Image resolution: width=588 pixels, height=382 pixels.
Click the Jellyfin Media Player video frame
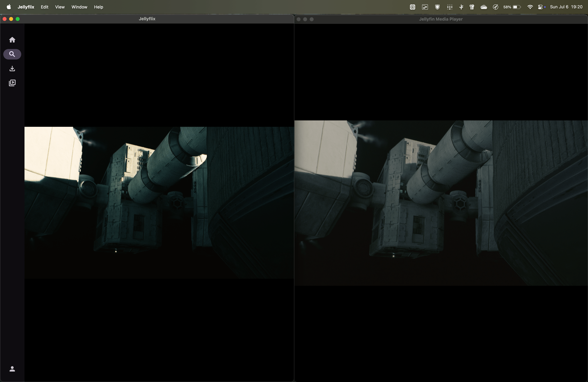441,203
